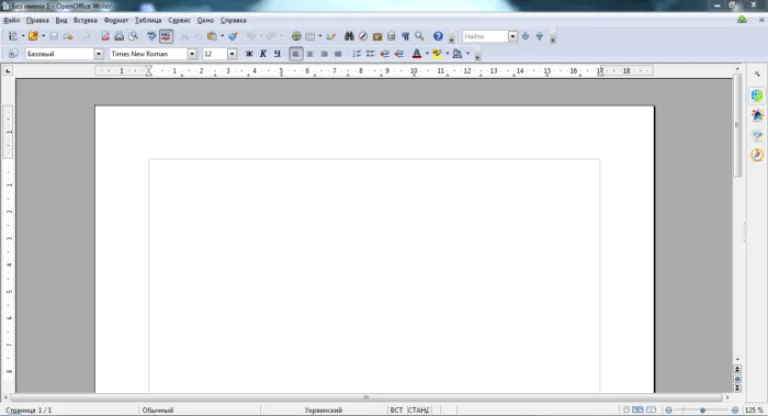The height and width of the screenshot is (416, 768).
Task: Toggle bold (Ж) formatting
Action: (249, 54)
